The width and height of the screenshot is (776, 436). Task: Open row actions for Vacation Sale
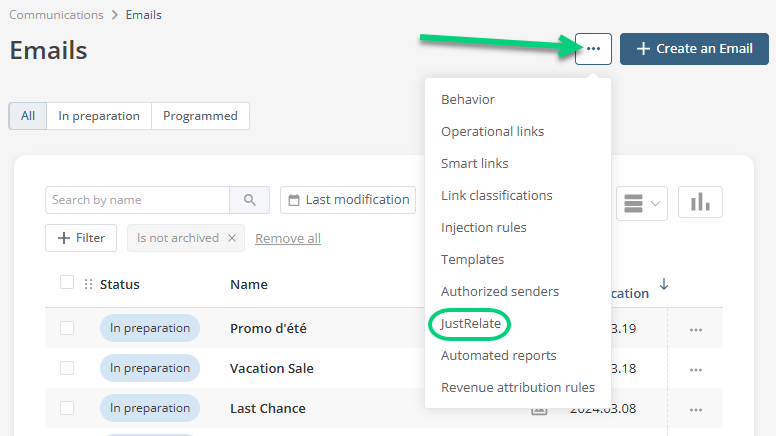696,370
